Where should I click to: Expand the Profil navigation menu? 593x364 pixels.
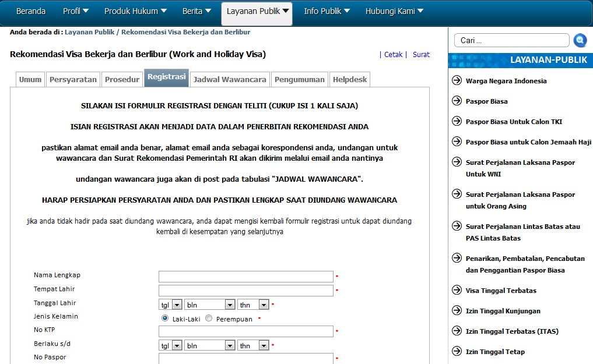pyautogui.click(x=76, y=11)
